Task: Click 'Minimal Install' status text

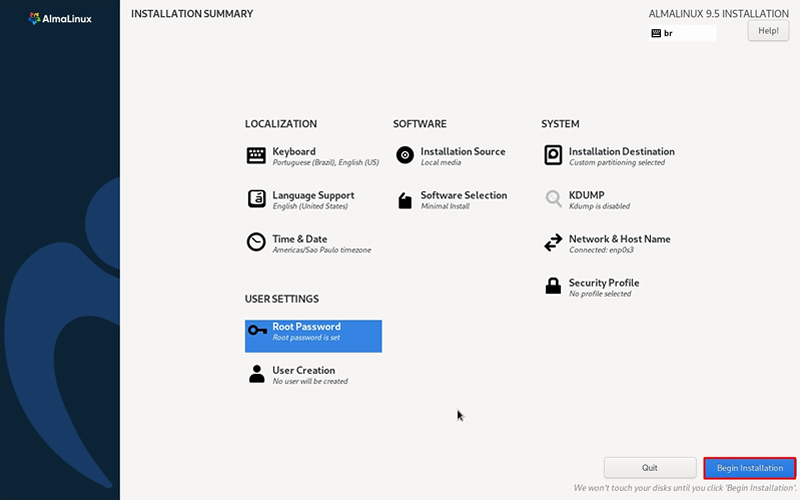Action: (x=445, y=206)
